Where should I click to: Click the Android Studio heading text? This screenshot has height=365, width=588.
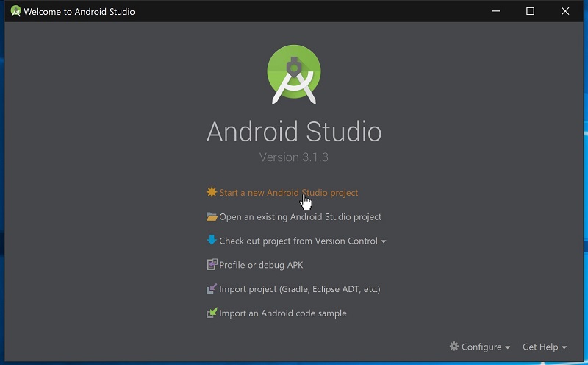coord(294,132)
